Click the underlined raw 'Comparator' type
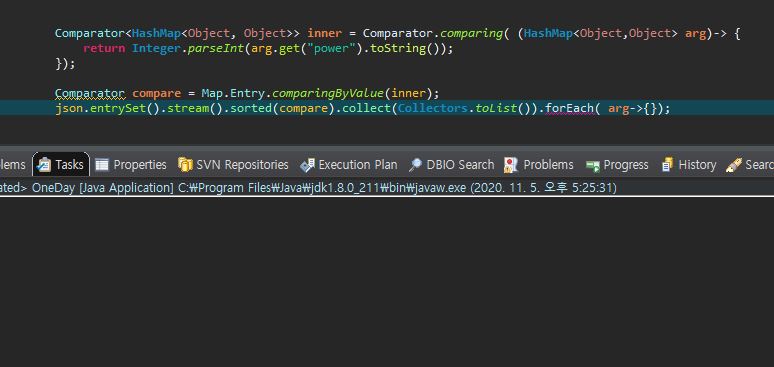This screenshot has width=774, height=367. pyautogui.click(x=89, y=93)
